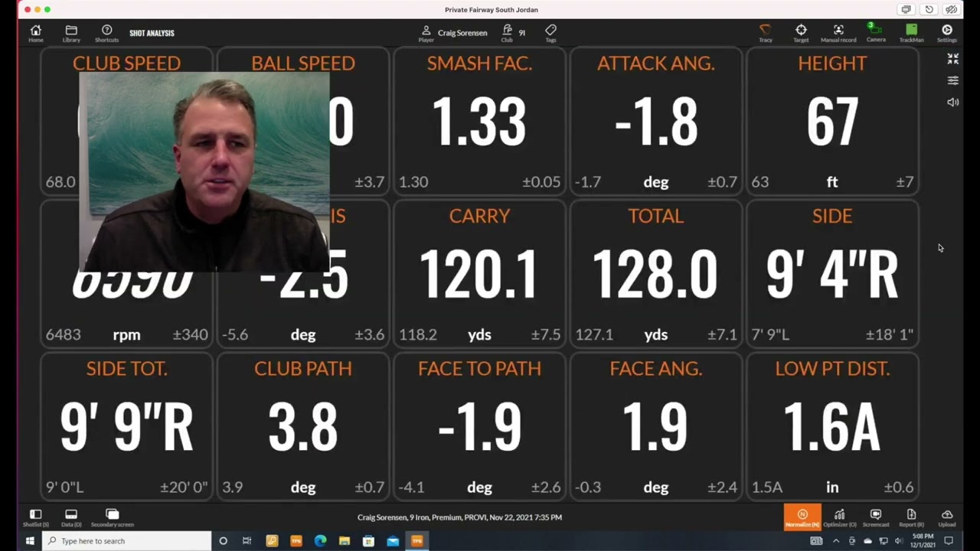
Task: Toggle the Normalize button
Action: tap(802, 517)
